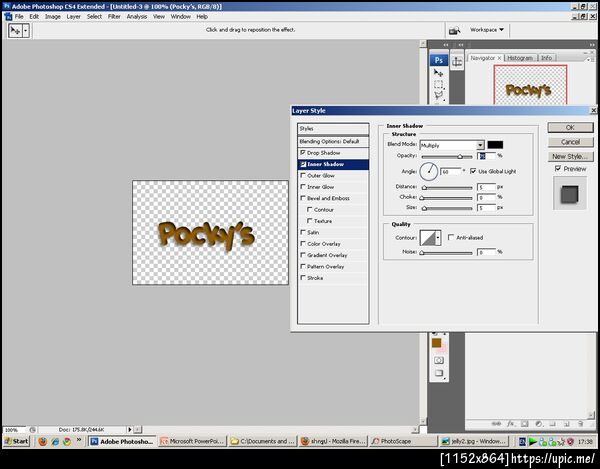Click the Go to Bridge icon beside Workspace
Viewport: 600px width, 469px height.
[455, 30]
